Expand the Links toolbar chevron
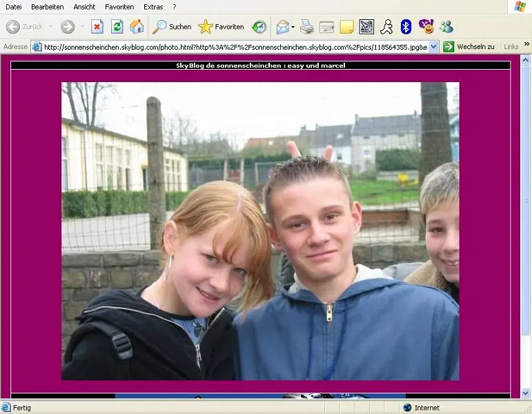 (x=526, y=44)
